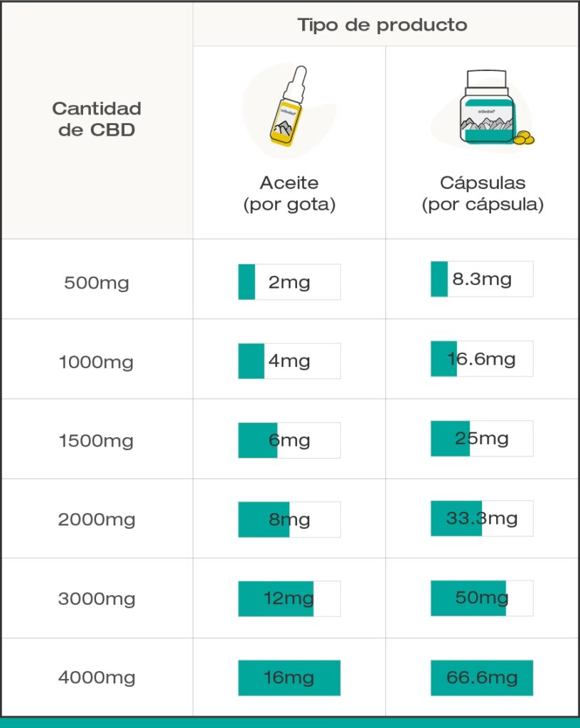Select the 12mg oil bar
The width and height of the screenshot is (580, 728).
(x=289, y=599)
